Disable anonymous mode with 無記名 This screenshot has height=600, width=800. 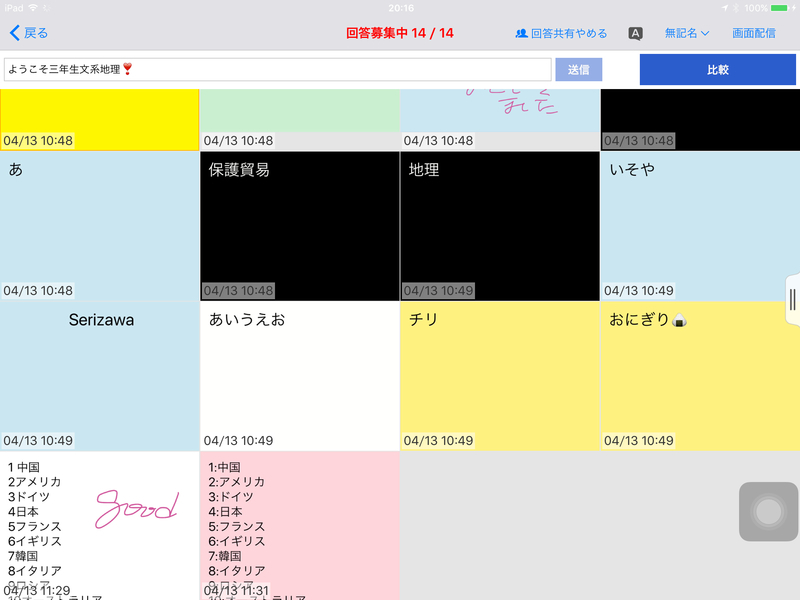681,33
